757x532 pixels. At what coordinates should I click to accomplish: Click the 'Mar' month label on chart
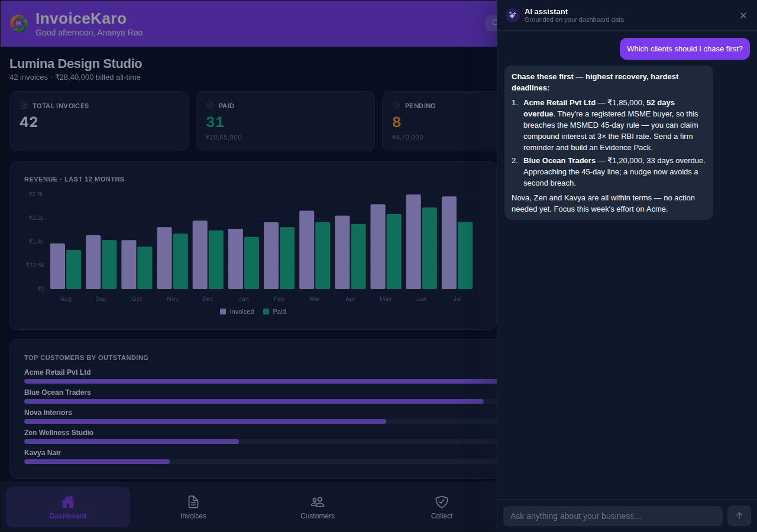[315, 299]
